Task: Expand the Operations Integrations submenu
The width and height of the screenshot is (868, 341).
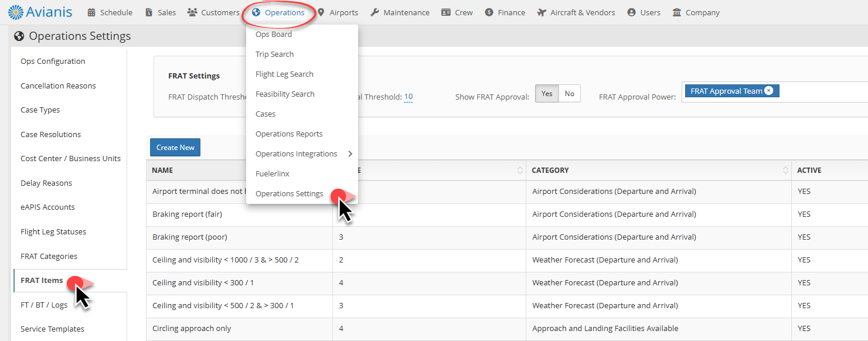Action: pyautogui.click(x=350, y=154)
